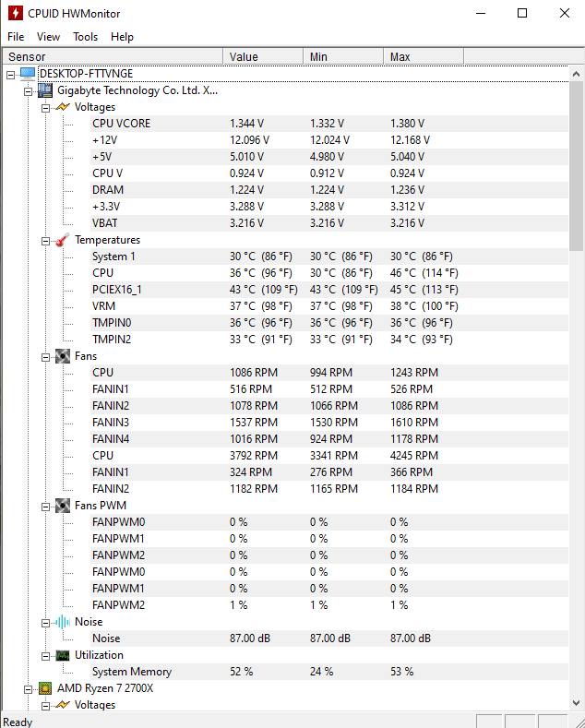The height and width of the screenshot is (728, 585).
Task: Click the AMD Ryzen 7 2700X processor icon
Action: click(45, 688)
